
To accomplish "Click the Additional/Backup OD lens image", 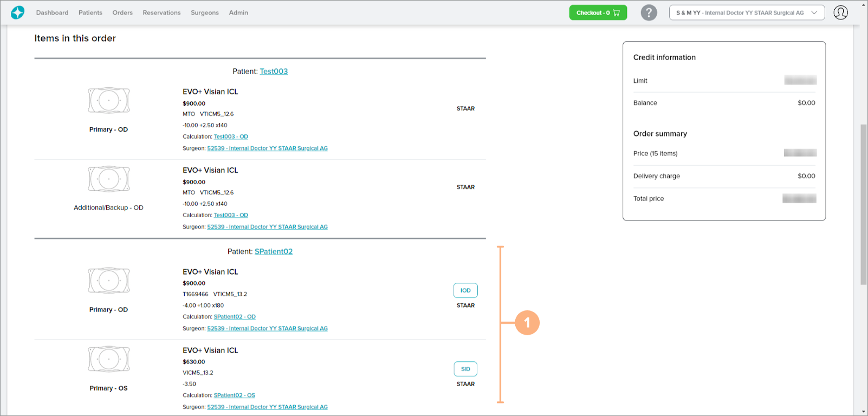I will click(x=109, y=179).
